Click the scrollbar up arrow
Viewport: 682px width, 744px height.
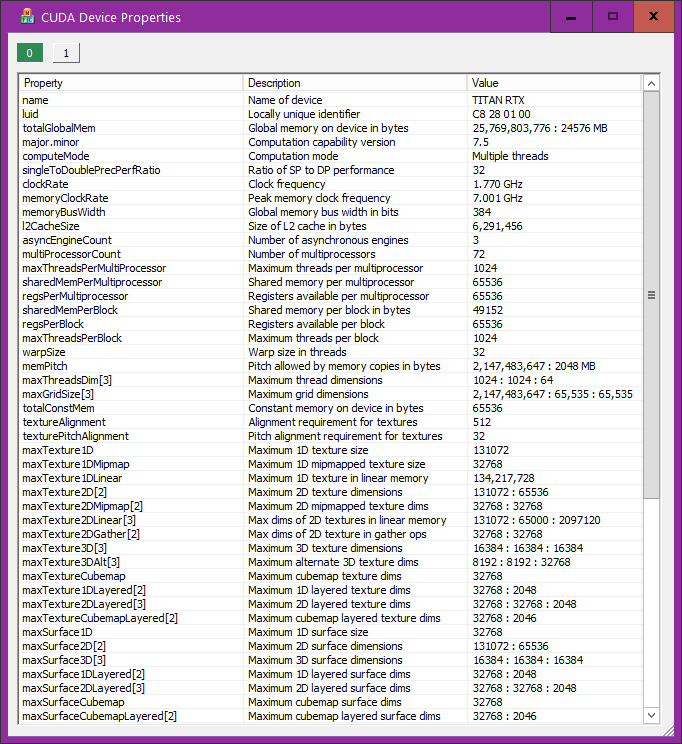click(652, 84)
